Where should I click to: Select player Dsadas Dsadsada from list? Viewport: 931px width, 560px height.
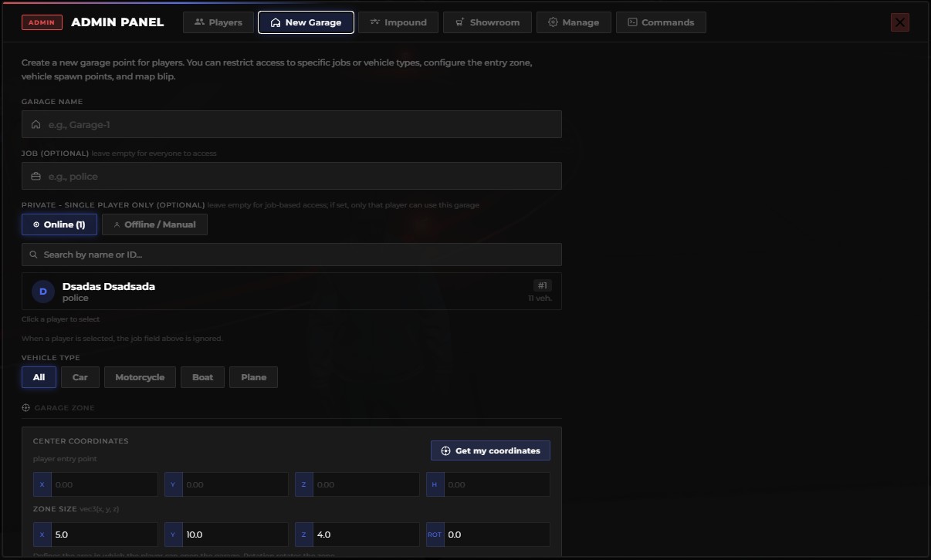point(292,292)
